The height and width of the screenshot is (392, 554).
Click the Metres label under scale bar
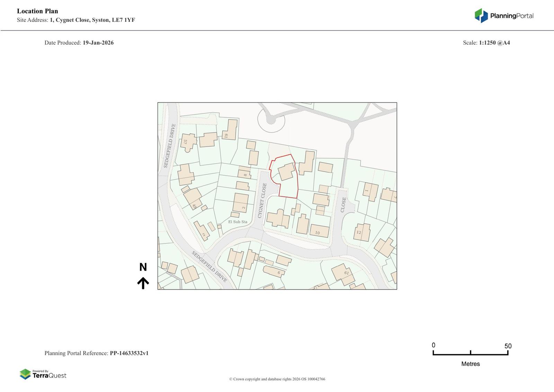point(470,364)
